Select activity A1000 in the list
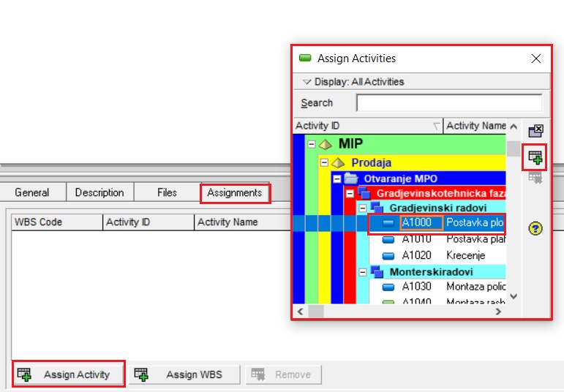Image resolution: width=564 pixels, height=392 pixels. [416, 223]
